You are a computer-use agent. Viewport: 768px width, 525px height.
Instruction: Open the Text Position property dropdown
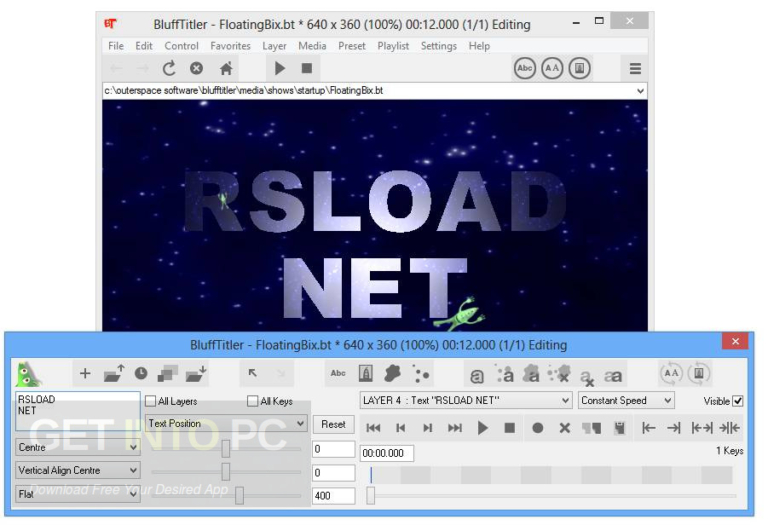pos(226,423)
